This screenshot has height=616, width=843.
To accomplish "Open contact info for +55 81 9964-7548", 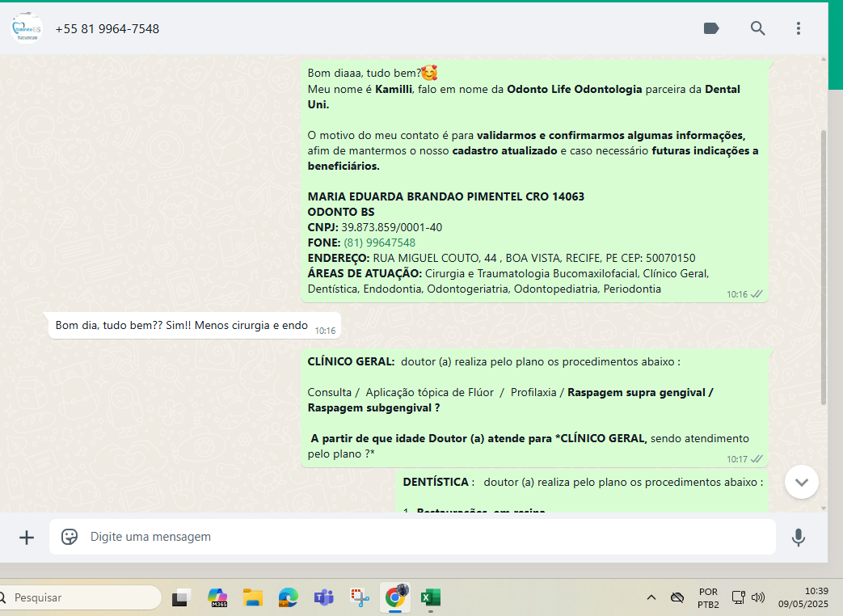I will (x=107, y=29).
